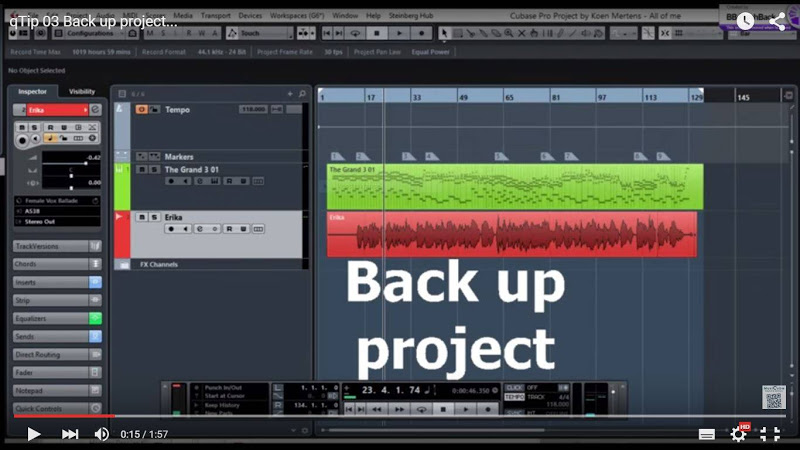Select the Erika red audio clip

[512, 234]
